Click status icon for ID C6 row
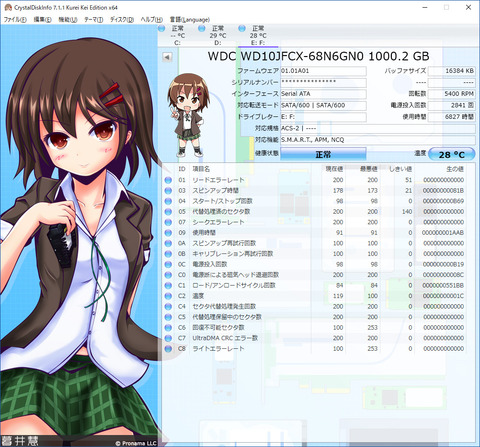Image resolution: width=480 pixels, height=447 pixels. tap(168, 328)
